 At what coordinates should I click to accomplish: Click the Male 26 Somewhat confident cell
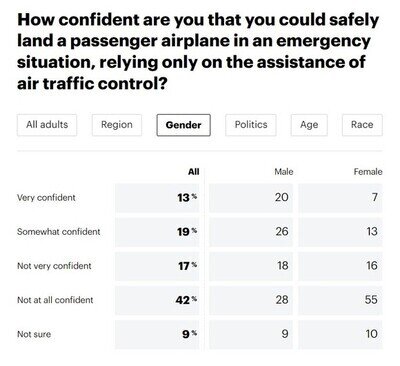tap(251, 232)
